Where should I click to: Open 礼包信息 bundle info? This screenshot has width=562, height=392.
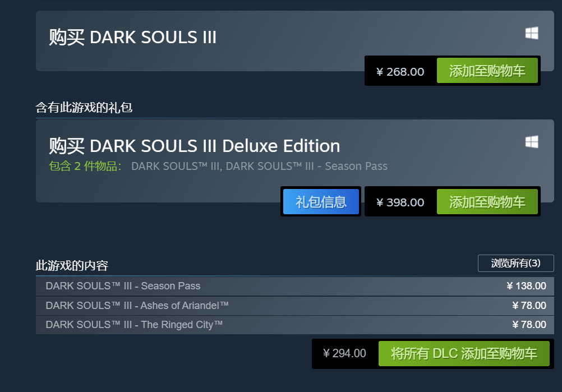tap(321, 202)
